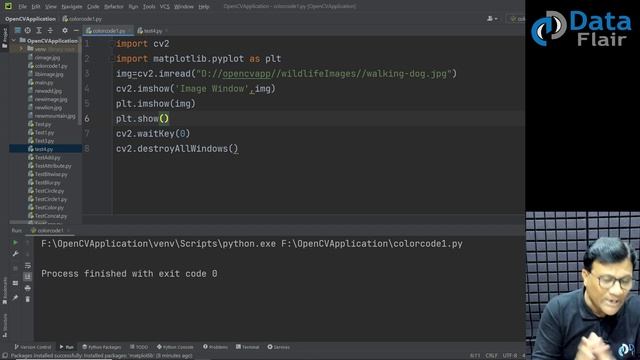Open the Tools menu

[149, 7]
